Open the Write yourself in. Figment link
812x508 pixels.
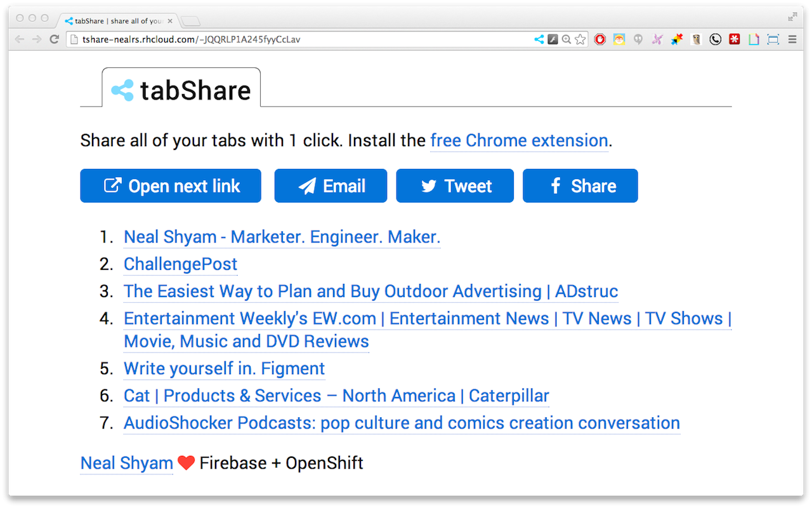(225, 368)
